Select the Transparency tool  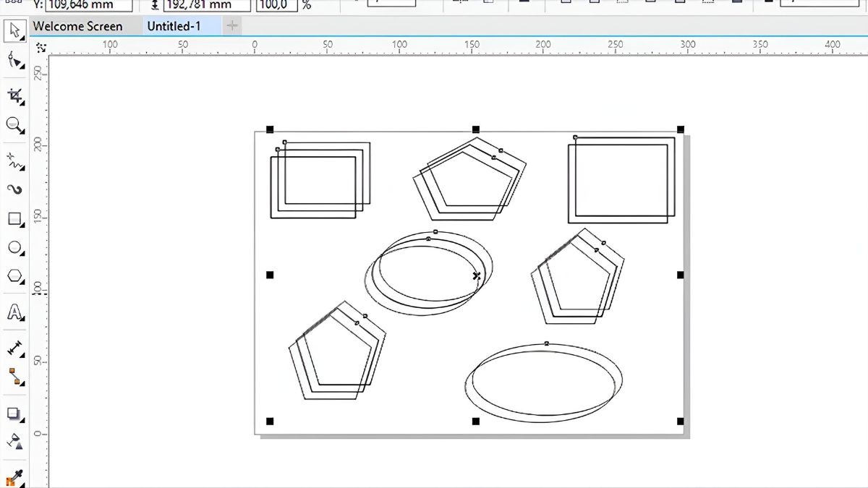[14, 440]
